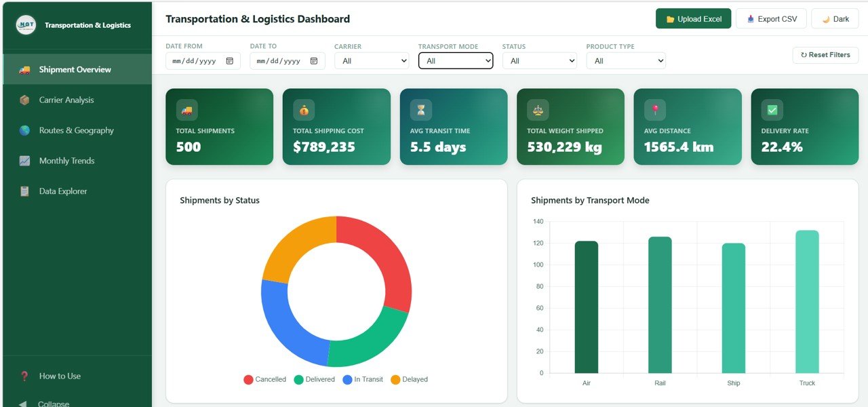Open the Carrier dropdown
The image size is (868, 407).
[372, 60]
